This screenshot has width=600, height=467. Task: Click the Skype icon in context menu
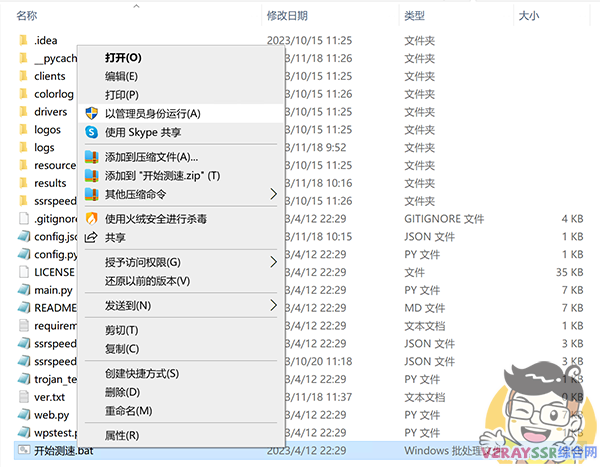pos(92,132)
